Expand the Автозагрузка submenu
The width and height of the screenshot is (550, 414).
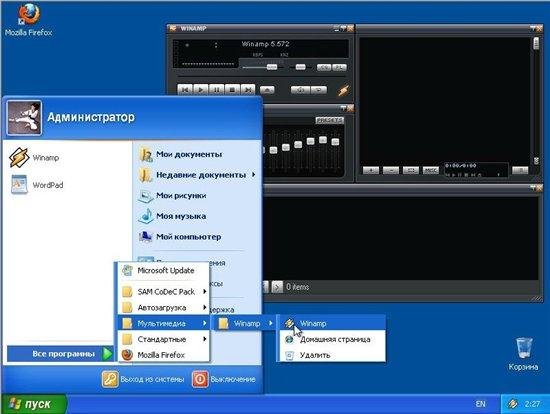point(163,308)
